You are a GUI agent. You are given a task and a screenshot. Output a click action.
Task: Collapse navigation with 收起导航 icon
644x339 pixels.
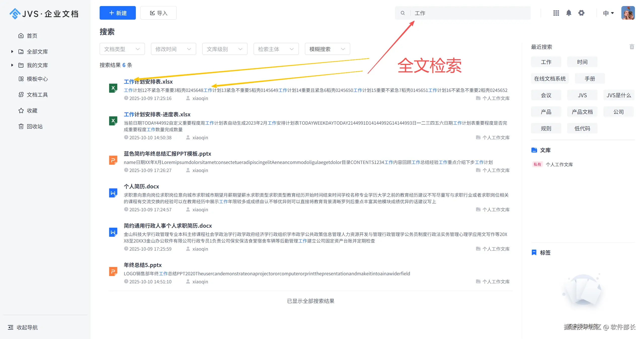point(11,327)
